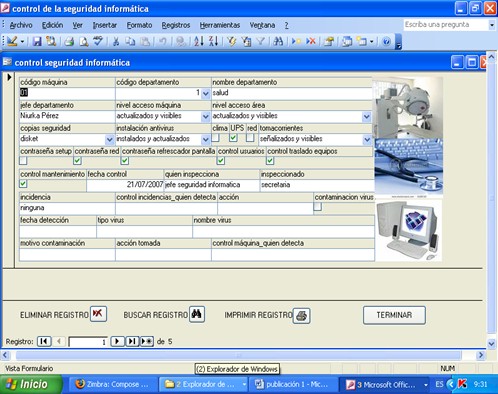This screenshot has width=498, height=394.
Task: Expand the tomacorrientes dropdown
Action: 367,139
